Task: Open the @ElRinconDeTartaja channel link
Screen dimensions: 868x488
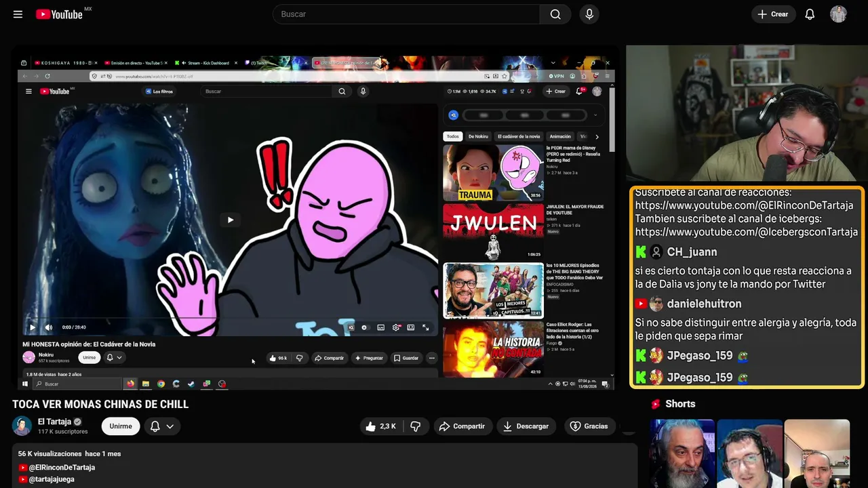Action: coord(62,468)
